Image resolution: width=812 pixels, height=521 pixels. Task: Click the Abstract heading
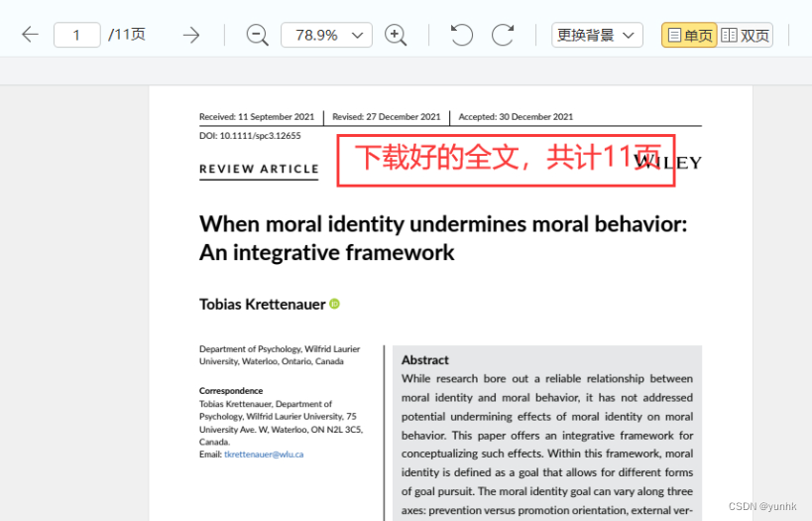click(425, 360)
